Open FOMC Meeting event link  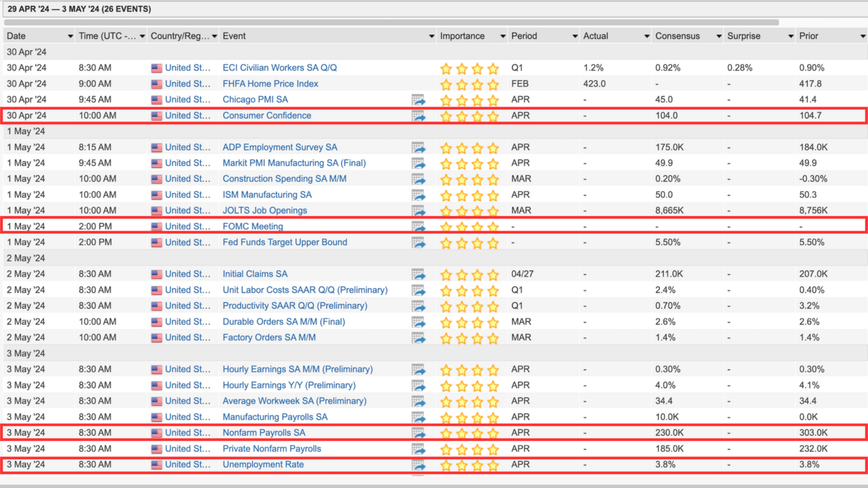[x=253, y=227]
